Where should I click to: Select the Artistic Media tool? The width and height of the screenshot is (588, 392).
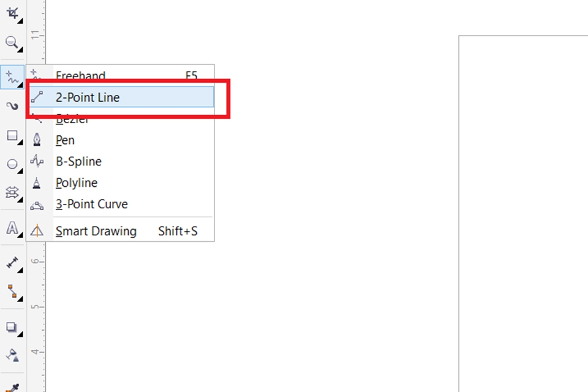click(12, 106)
